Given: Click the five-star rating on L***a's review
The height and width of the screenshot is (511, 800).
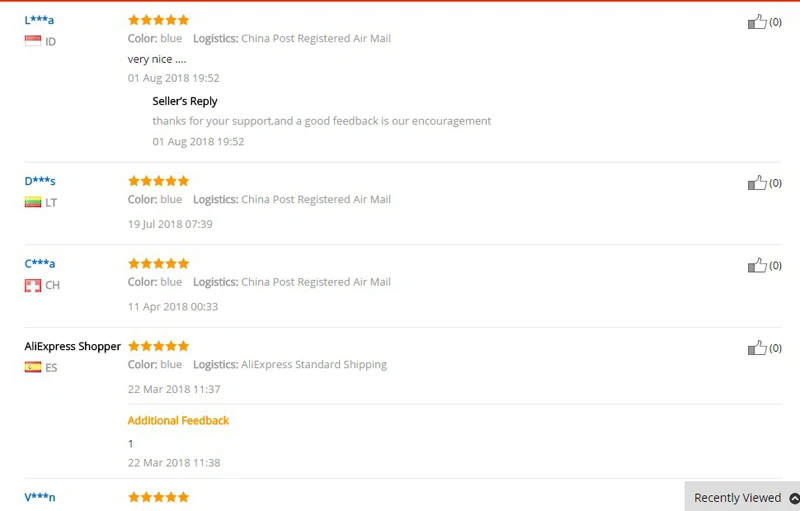Looking at the screenshot, I should click(x=158, y=20).
